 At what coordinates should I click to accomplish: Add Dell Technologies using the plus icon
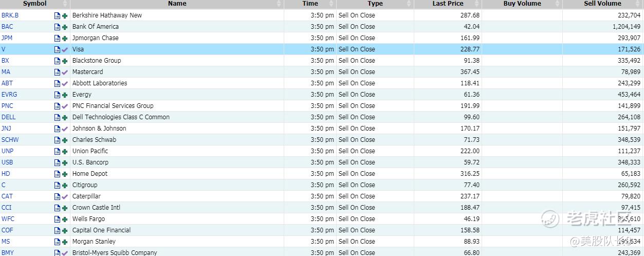tap(65, 117)
